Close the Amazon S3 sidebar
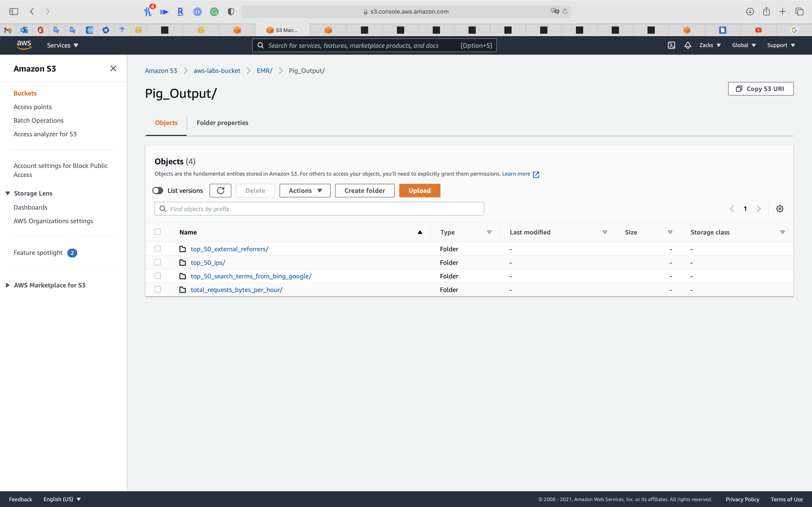Viewport: 812px width, 507px height. (113, 68)
